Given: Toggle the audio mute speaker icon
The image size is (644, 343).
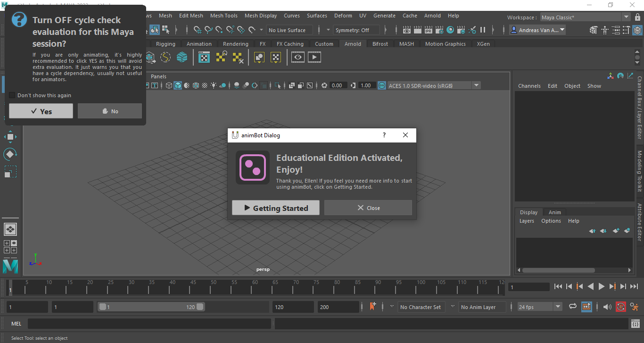Looking at the screenshot, I should click(608, 307).
